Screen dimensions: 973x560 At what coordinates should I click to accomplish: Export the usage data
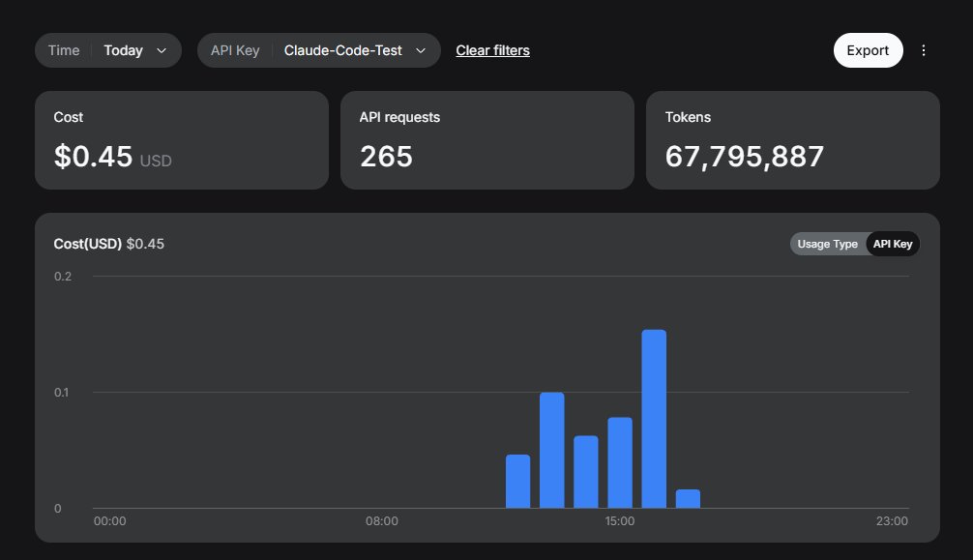868,50
